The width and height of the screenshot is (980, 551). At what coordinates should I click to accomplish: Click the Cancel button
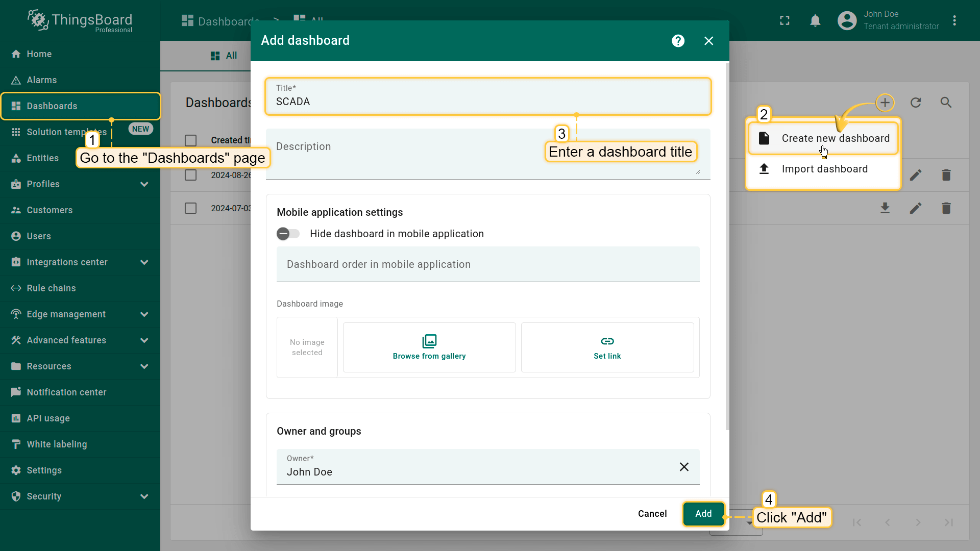pos(652,514)
